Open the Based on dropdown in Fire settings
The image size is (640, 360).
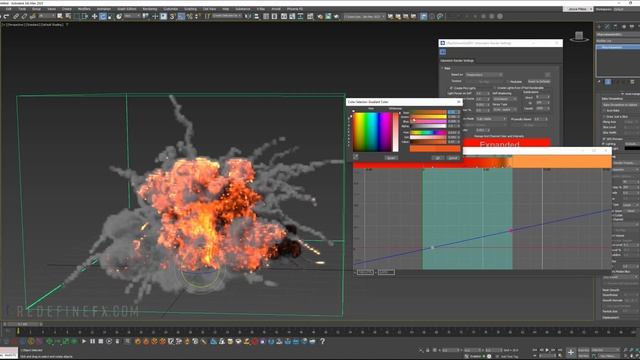[484, 75]
